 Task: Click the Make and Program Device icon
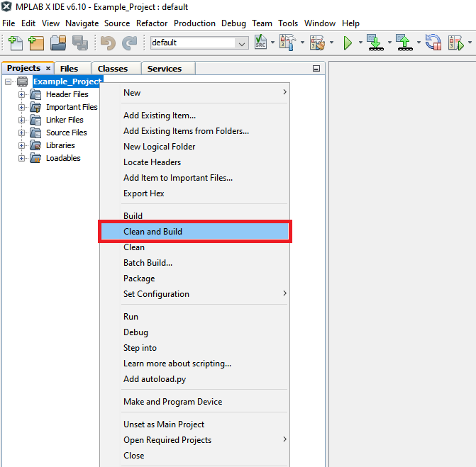tap(375, 43)
